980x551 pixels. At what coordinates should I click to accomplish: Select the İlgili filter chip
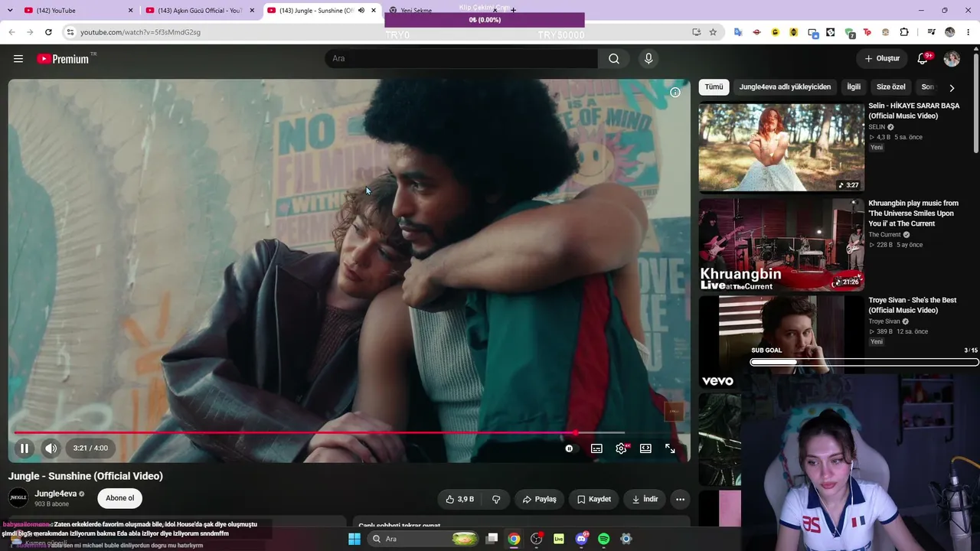[x=854, y=87]
